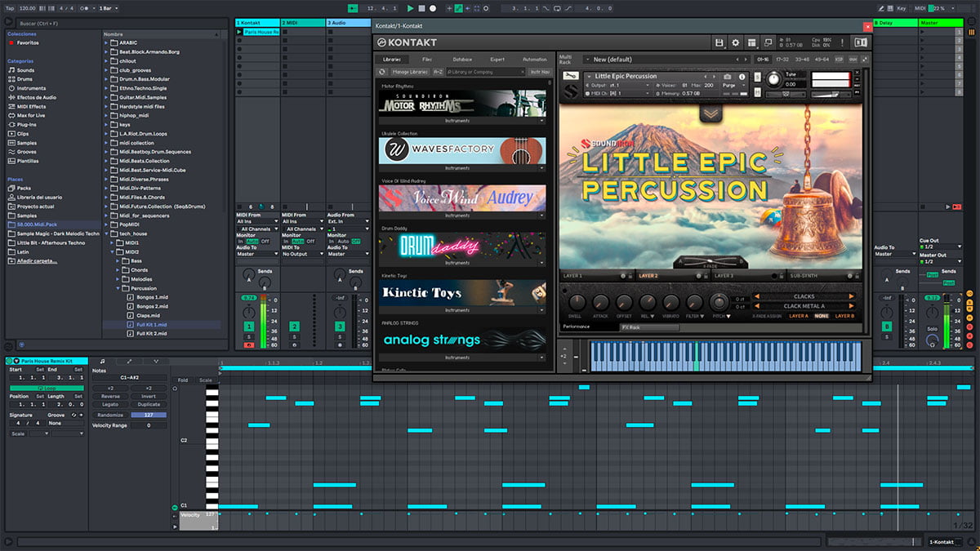980x551 pixels.
Task: Click the Añadir carpeta link
Action: pyautogui.click(x=38, y=260)
